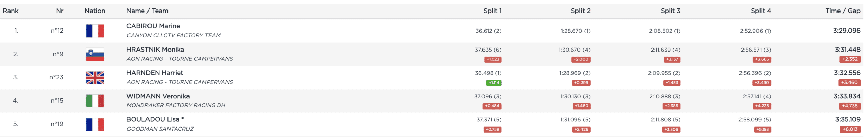
Task: Click the Italian flag for WIDMANN Veronika
Action: point(95,101)
